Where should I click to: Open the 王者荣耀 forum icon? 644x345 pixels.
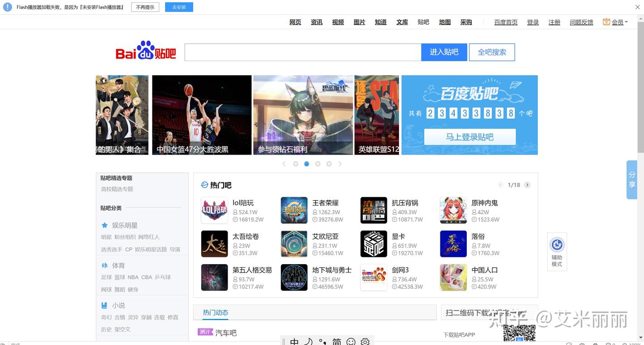coord(294,210)
